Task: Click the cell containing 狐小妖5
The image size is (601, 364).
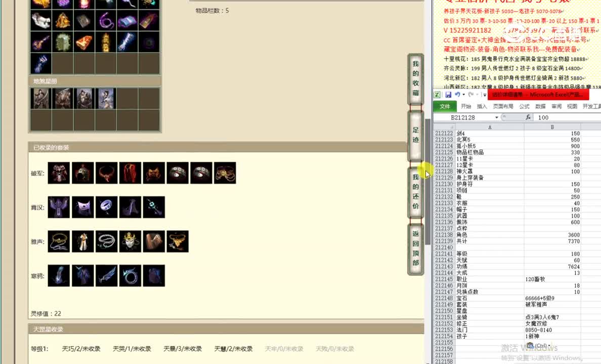Action: click(490, 146)
